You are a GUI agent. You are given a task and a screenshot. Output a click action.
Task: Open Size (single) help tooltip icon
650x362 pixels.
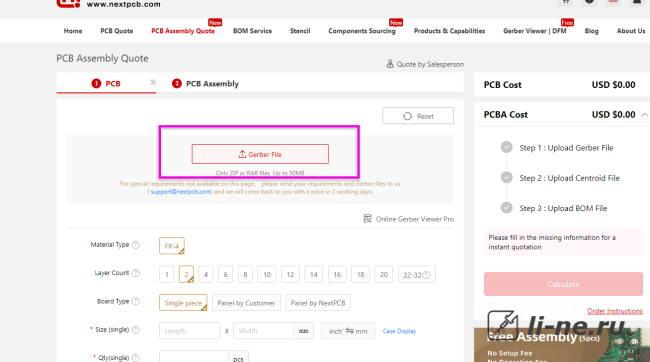click(x=136, y=330)
